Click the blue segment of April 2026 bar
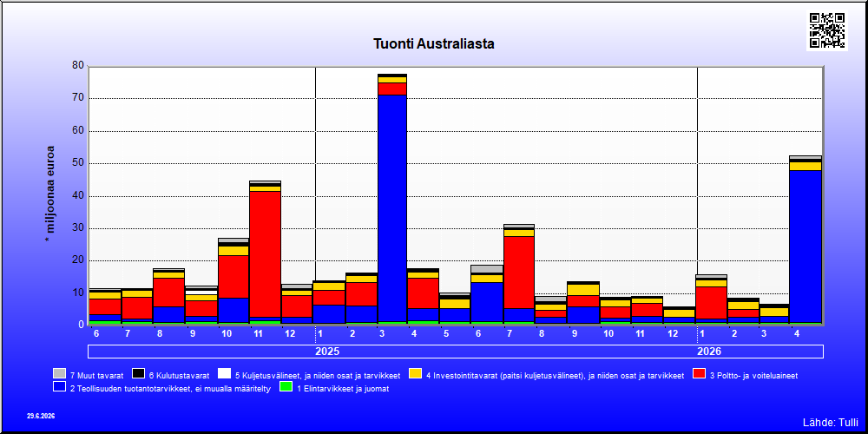This screenshot has width=868, height=434. (805, 246)
